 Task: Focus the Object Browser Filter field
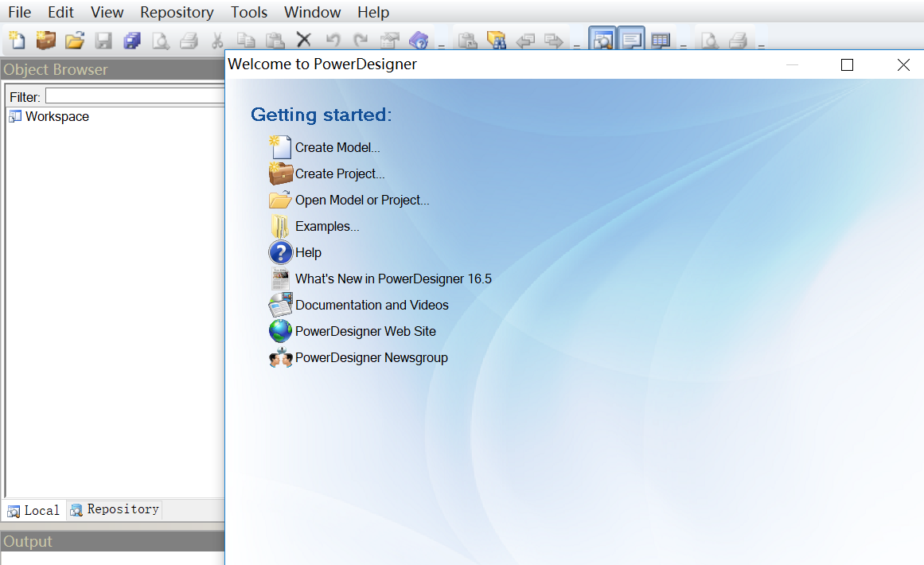[x=135, y=96]
